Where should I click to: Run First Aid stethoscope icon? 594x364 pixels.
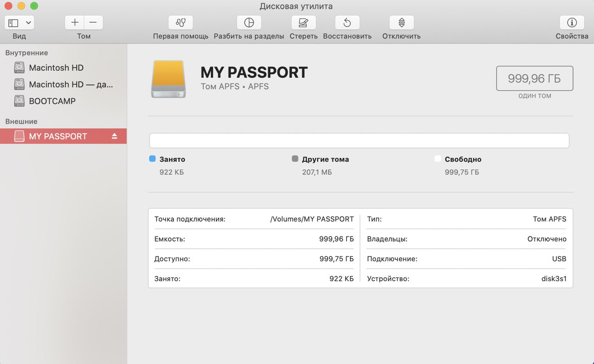pos(181,22)
